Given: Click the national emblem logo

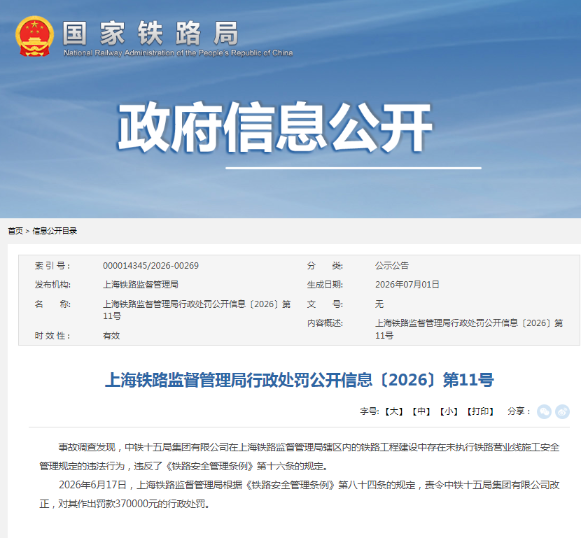Looking at the screenshot, I should click(34, 36).
